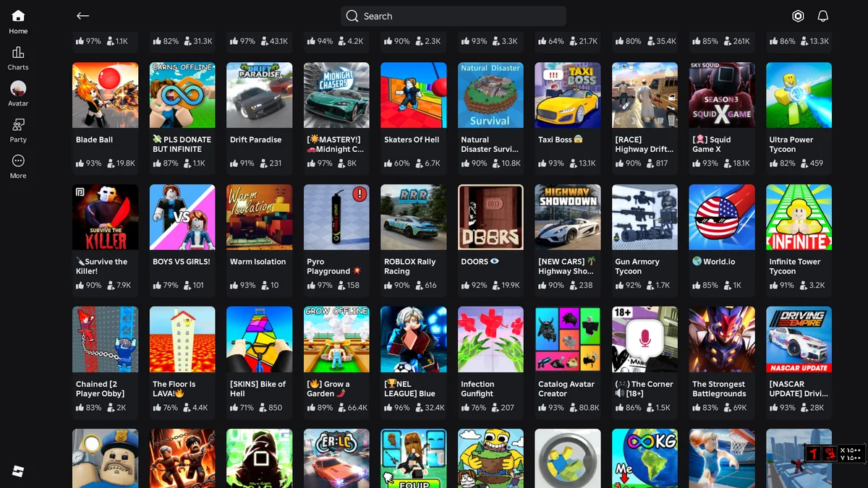
Task: Click the BOYS VS GIRLS title
Action: pos(182,262)
